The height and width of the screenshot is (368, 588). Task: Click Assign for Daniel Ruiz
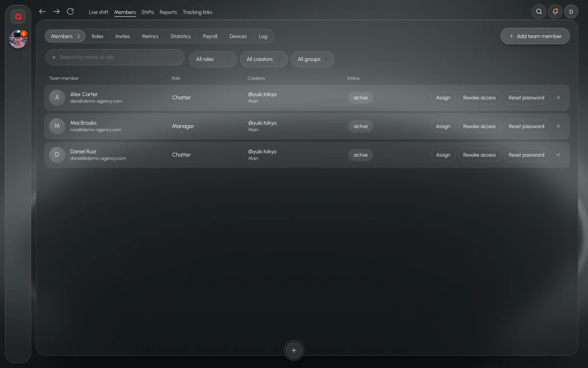[443, 155]
